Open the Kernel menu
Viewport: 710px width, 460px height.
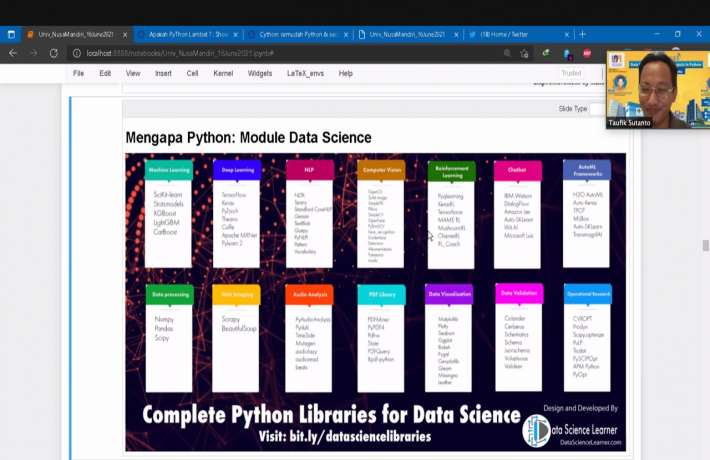pos(223,73)
